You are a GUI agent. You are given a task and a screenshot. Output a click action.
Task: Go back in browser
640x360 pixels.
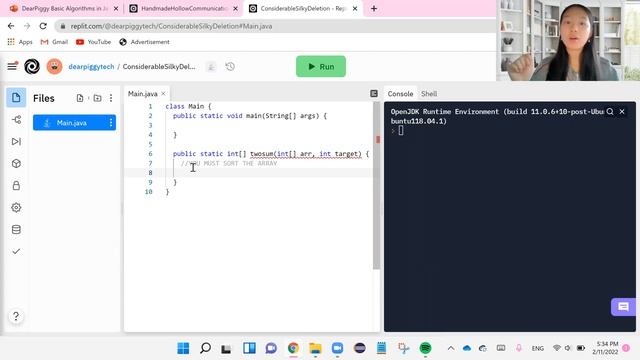pyautogui.click(x=11, y=26)
